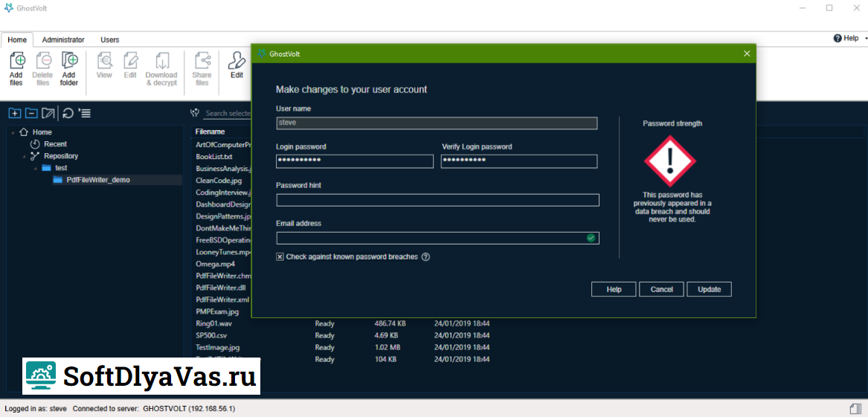Click the Password hint field

438,200
